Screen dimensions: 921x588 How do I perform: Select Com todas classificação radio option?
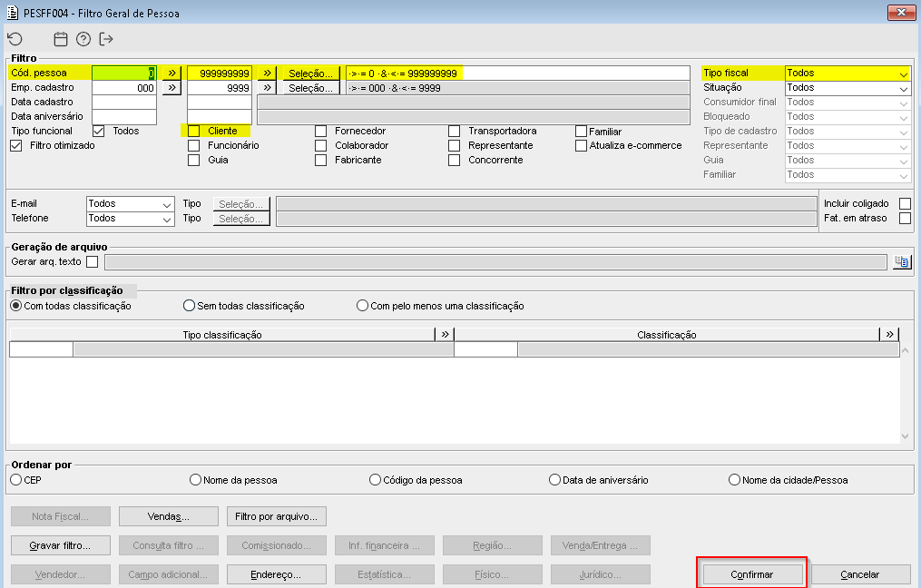click(16, 306)
